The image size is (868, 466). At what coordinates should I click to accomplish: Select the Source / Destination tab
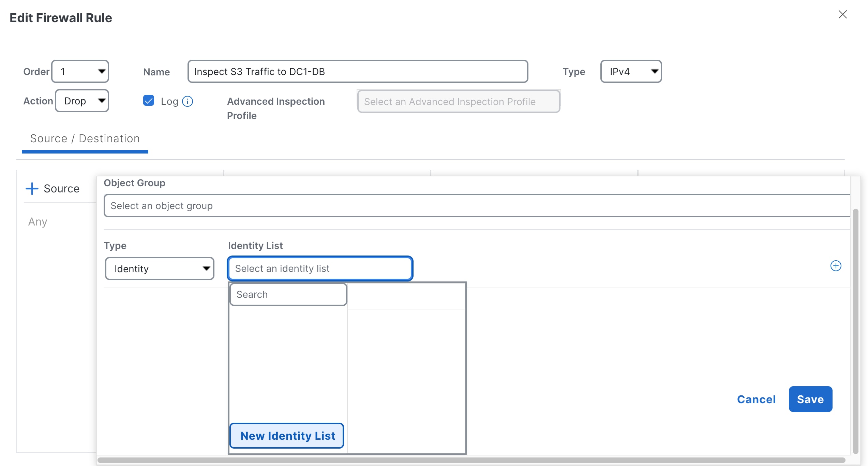[x=85, y=139]
